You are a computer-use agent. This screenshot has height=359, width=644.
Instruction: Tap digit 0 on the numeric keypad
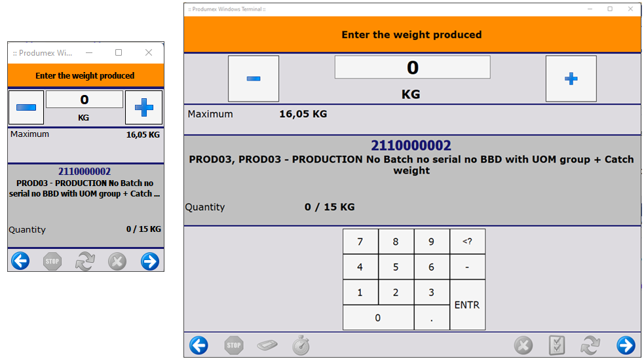(378, 318)
